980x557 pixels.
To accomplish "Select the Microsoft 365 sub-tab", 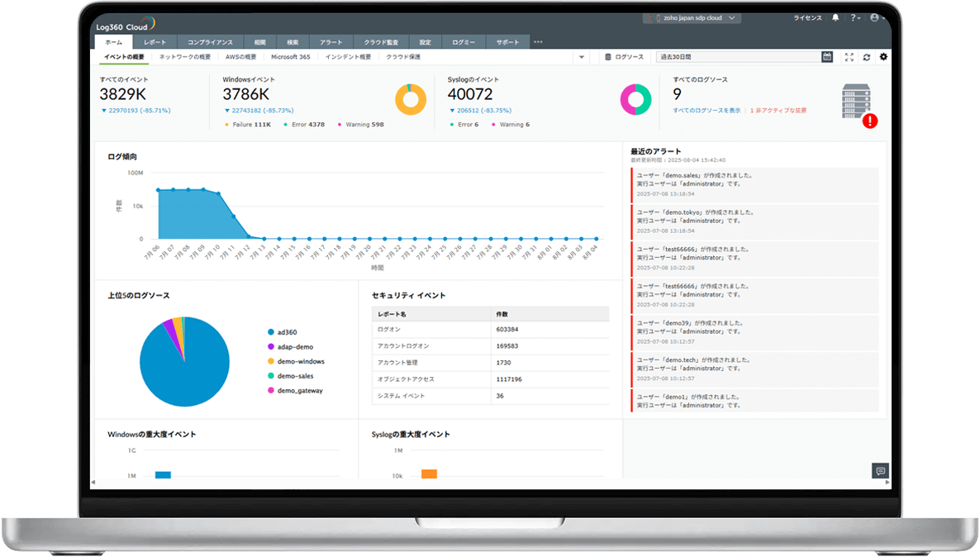I will click(x=291, y=57).
